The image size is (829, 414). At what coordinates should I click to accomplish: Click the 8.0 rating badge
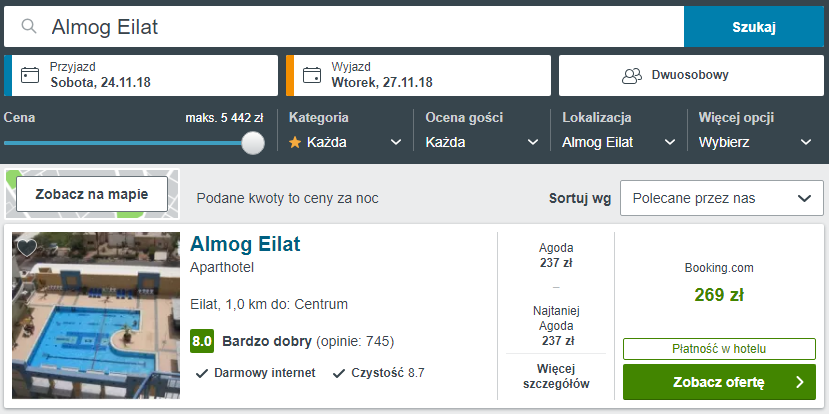tap(202, 341)
